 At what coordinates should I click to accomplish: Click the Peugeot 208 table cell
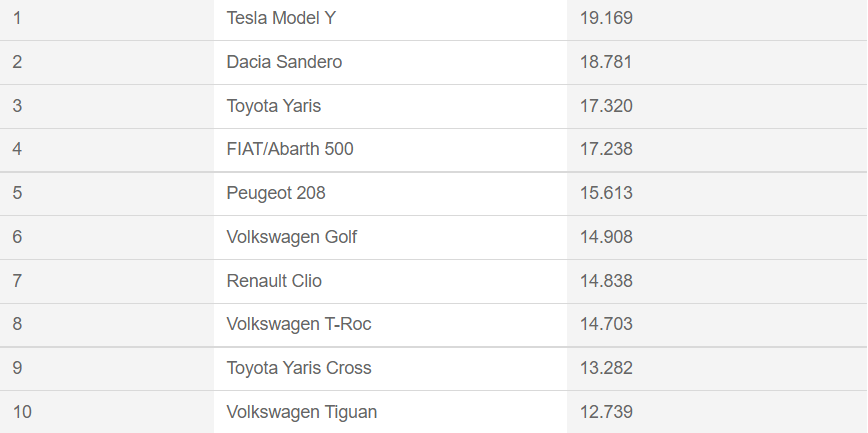pyautogui.click(x=276, y=193)
